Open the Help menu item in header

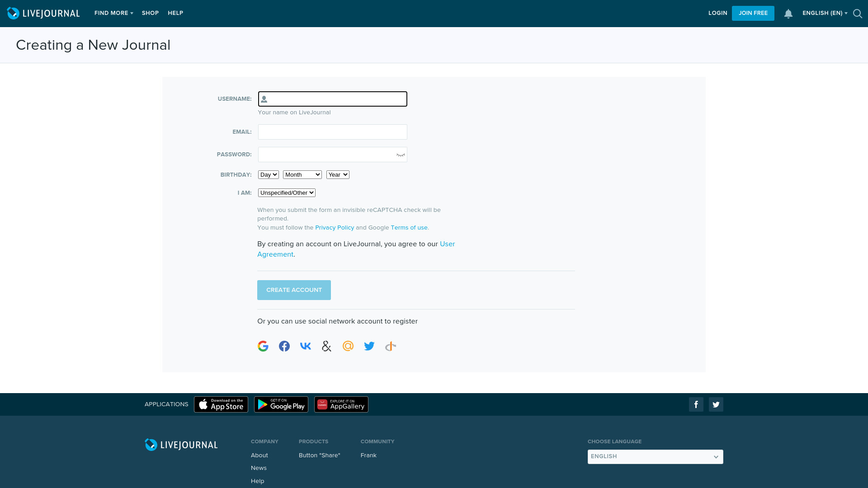pyautogui.click(x=175, y=13)
